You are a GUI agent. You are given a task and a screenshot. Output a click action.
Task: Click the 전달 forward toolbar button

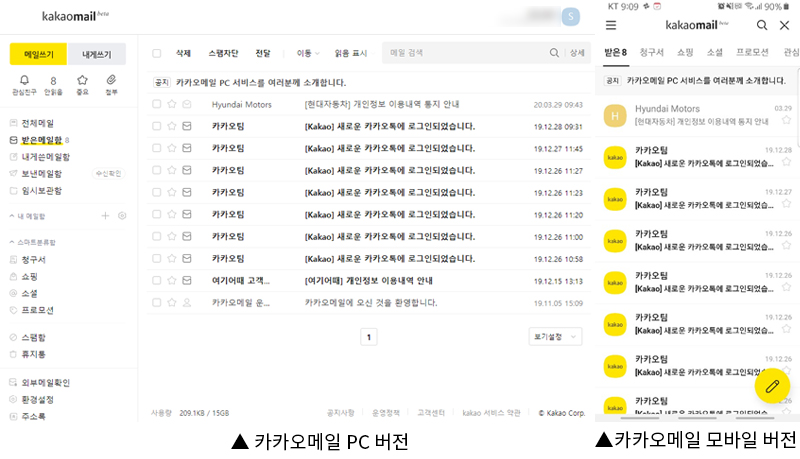click(x=263, y=53)
